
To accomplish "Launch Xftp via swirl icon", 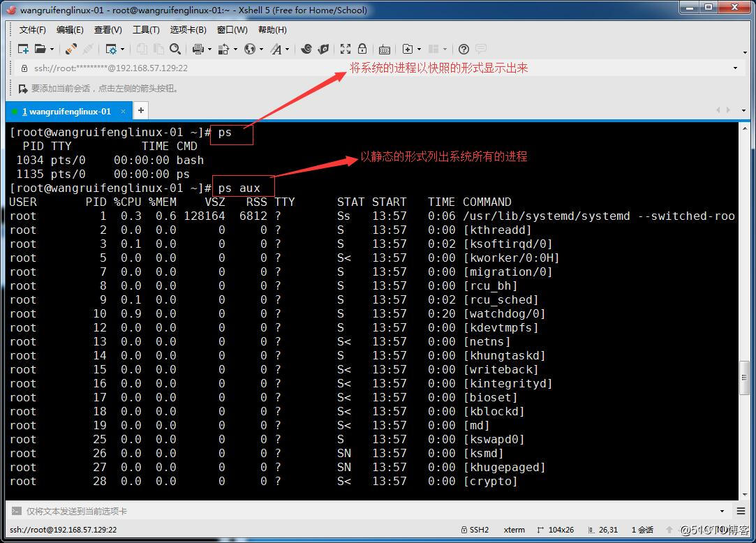I will point(306,49).
